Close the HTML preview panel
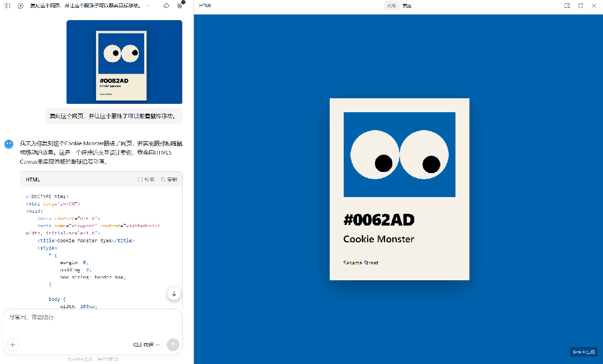The width and height of the screenshot is (603, 364). [x=593, y=6]
